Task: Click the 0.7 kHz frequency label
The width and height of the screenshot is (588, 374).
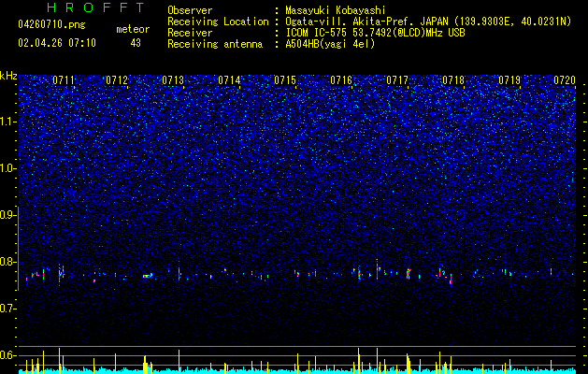Action: click(x=8, y=309)
